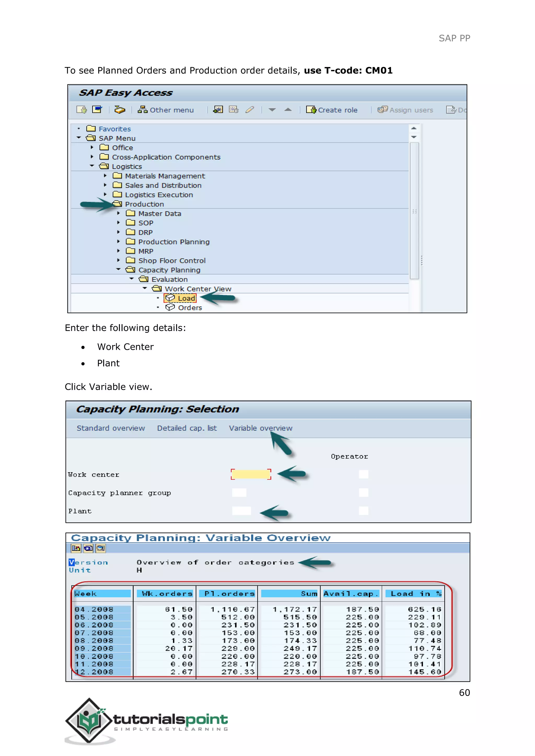535x756 pixels.
Task: Click the Master Data folder icon
Action: tap(130, 213)
